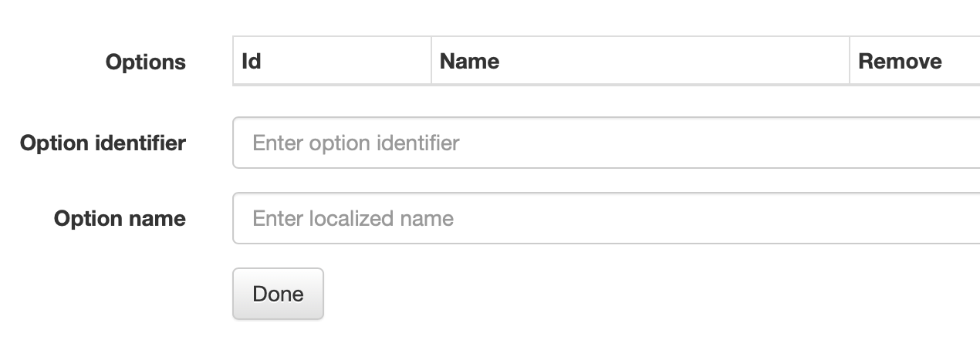
Task: Click the Remove column header
Action: 900,61
